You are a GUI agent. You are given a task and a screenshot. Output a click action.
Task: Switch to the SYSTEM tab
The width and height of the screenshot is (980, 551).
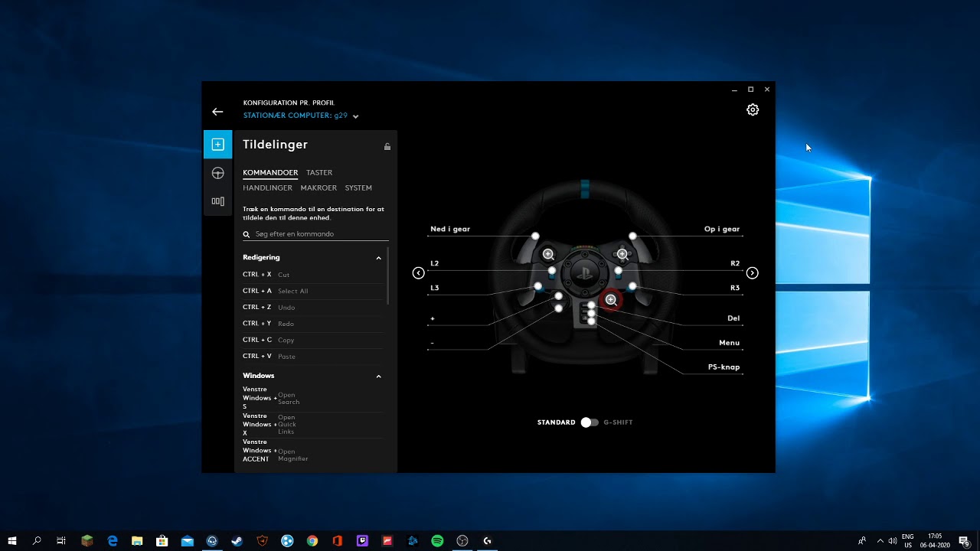coord(358,188)
